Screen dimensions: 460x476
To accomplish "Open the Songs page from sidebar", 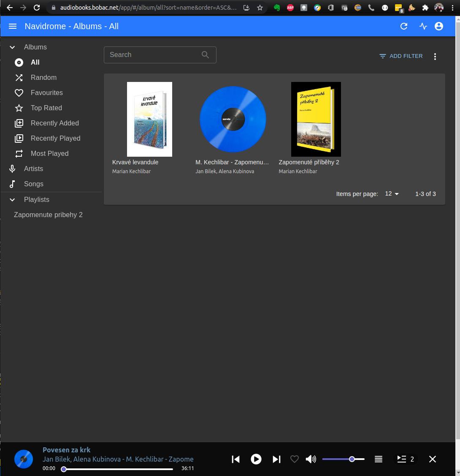I will [33, 184].
